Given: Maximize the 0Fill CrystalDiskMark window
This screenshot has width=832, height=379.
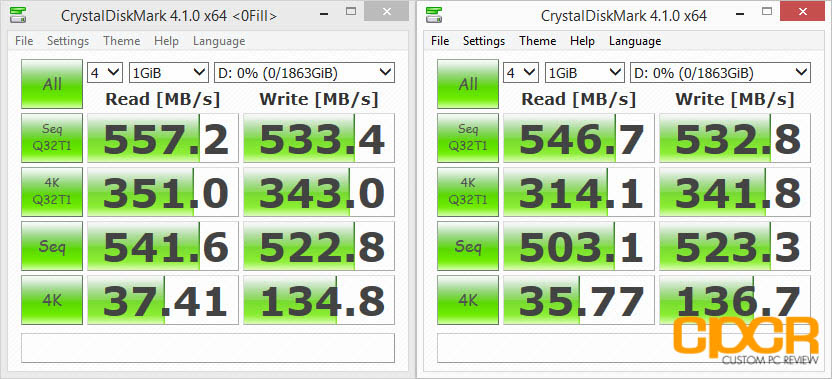Looking at the screenshot, I should click(x=351, y=11).
